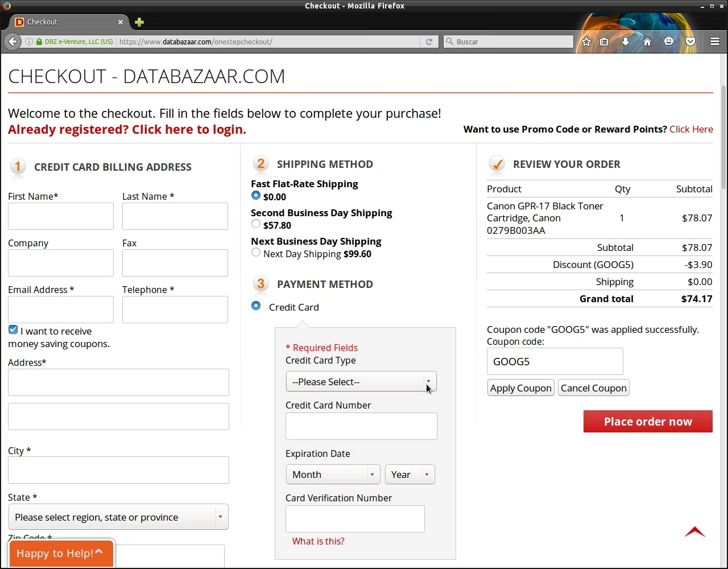Viewport: 728px width, 569px height.
Task: Click the Discount (GOOG5) label
Action: click(593, 265)
